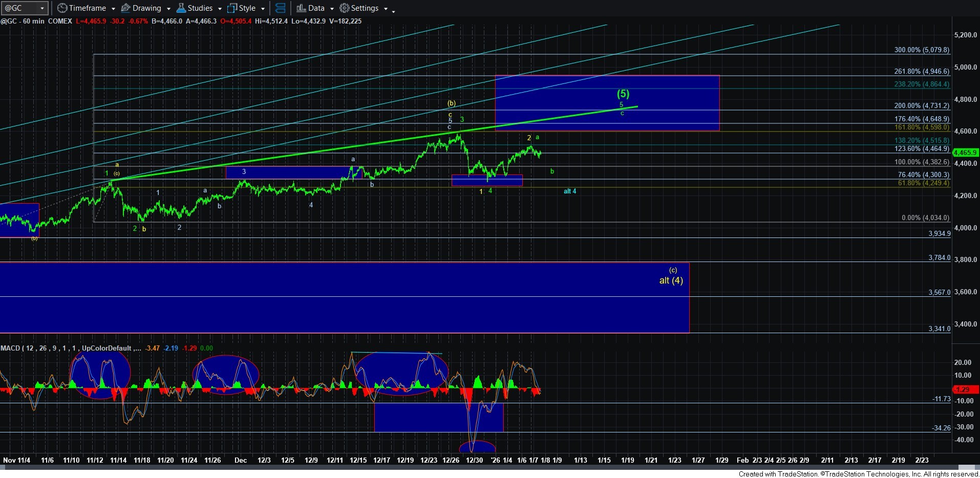Expand the Drawing dropdown arrow
980x478 pixels.
[x=168, y=9]
